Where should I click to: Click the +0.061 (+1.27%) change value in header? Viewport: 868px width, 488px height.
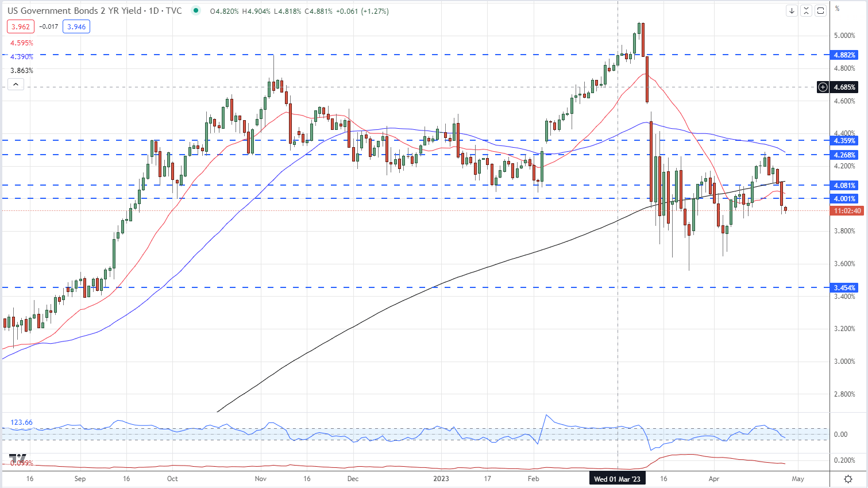pyautogui.click(x=362, y=11)
